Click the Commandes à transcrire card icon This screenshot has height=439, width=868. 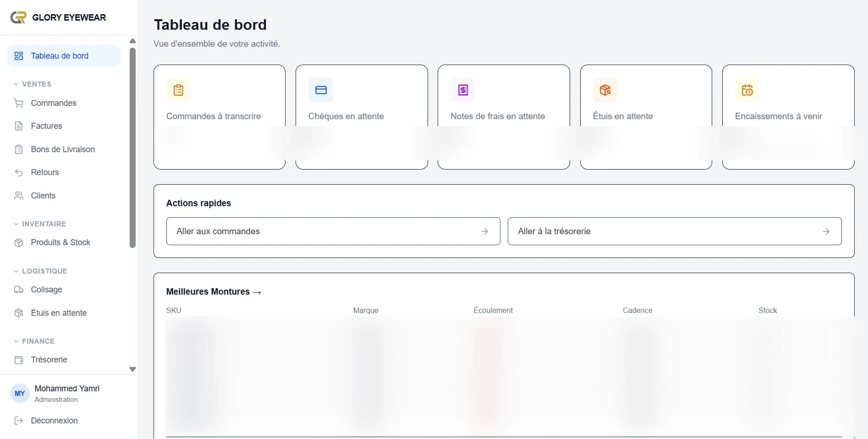[x=179, y=90]
